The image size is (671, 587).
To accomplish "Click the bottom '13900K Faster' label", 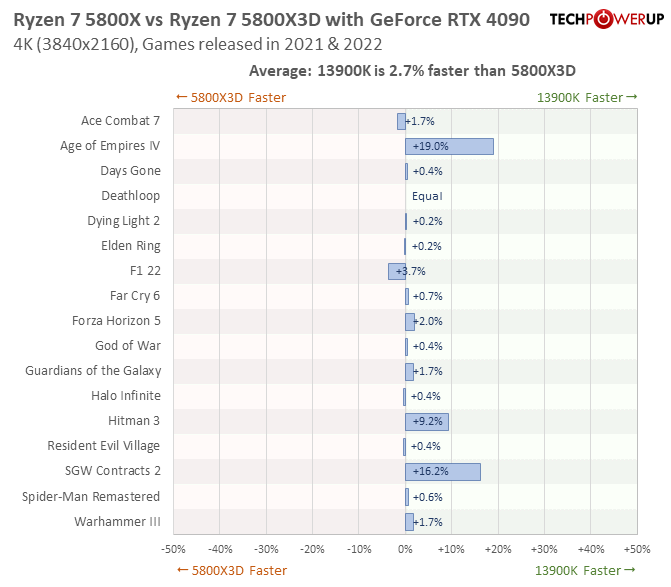I will (x=585, y=570).
